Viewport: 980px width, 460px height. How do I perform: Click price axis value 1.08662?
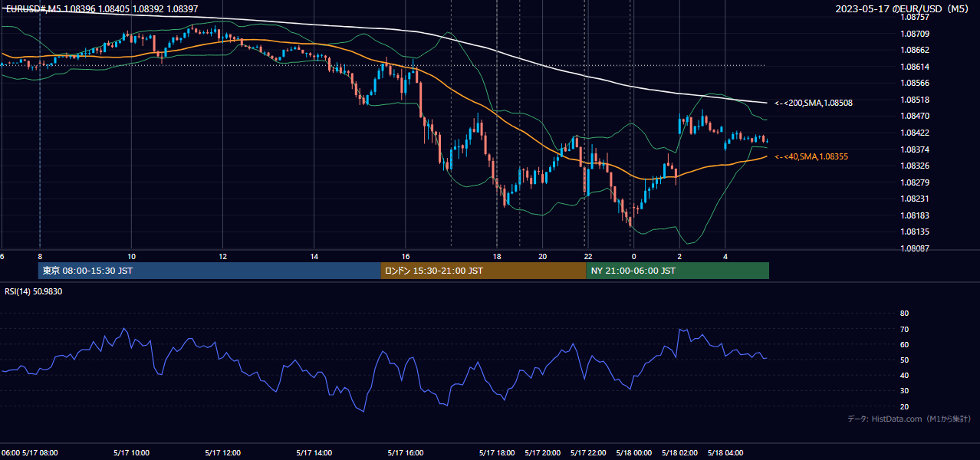pos(915,50)
